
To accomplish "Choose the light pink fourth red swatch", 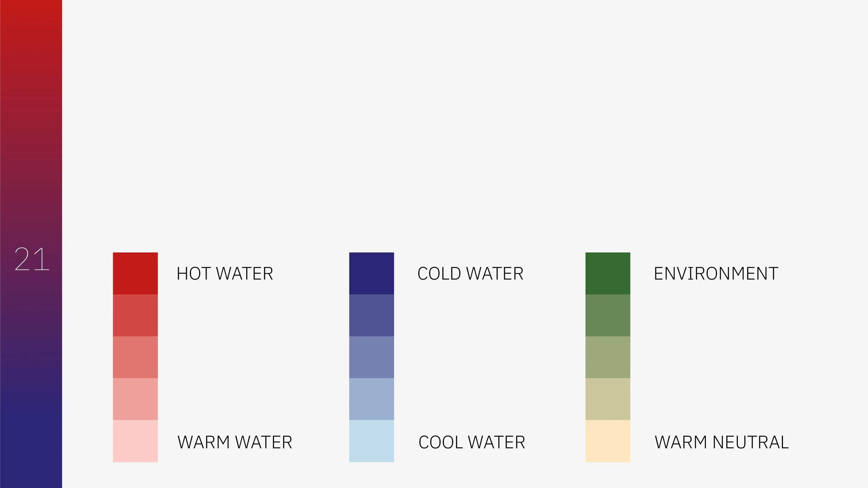I will (135, 399).
